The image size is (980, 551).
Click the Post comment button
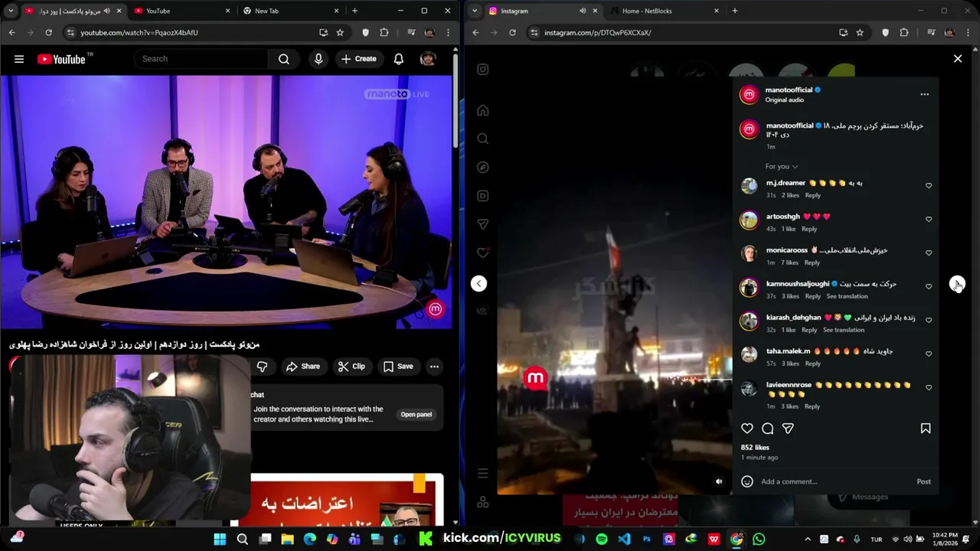coord(923,481)
